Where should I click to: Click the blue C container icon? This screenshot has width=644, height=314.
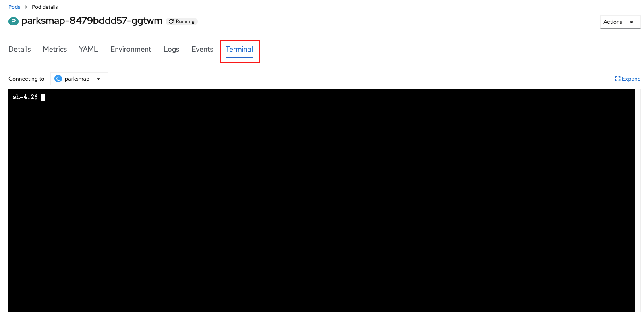58,79
